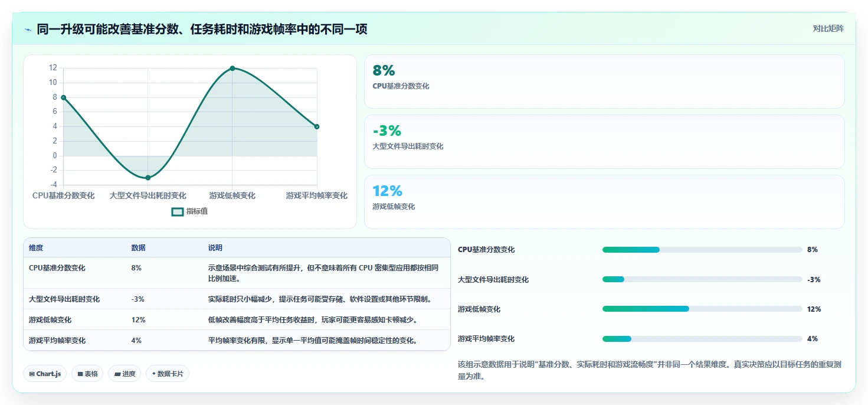Click the 游戏平均帧率变化 progress bar

702,339
